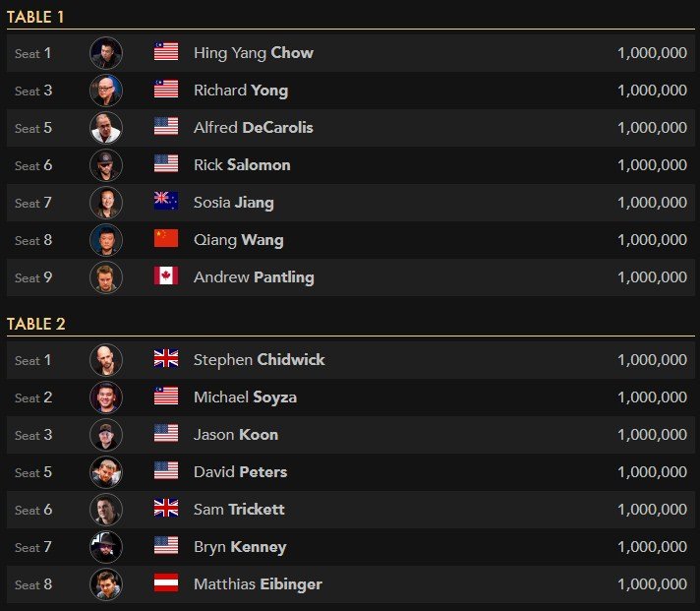Open David Peters' player name link

click(240, 472)
